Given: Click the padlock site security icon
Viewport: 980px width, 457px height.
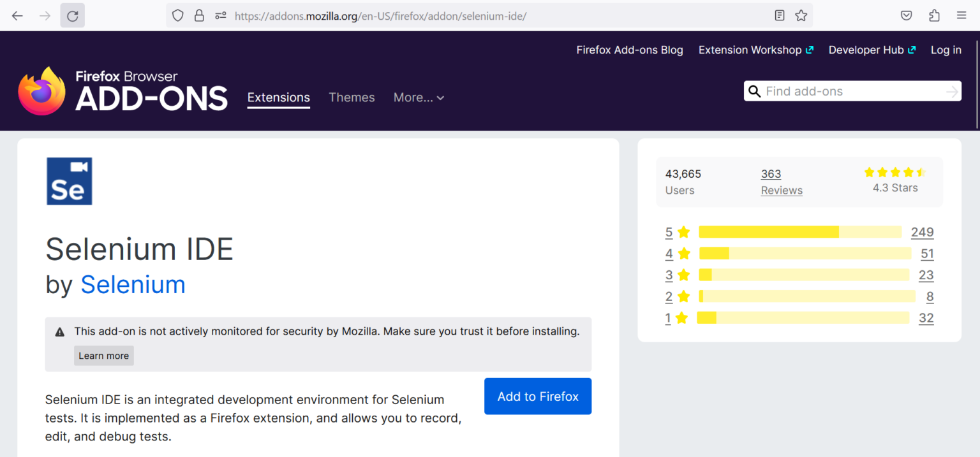Looking at the screenshot, I should click(x=199, y=16).
